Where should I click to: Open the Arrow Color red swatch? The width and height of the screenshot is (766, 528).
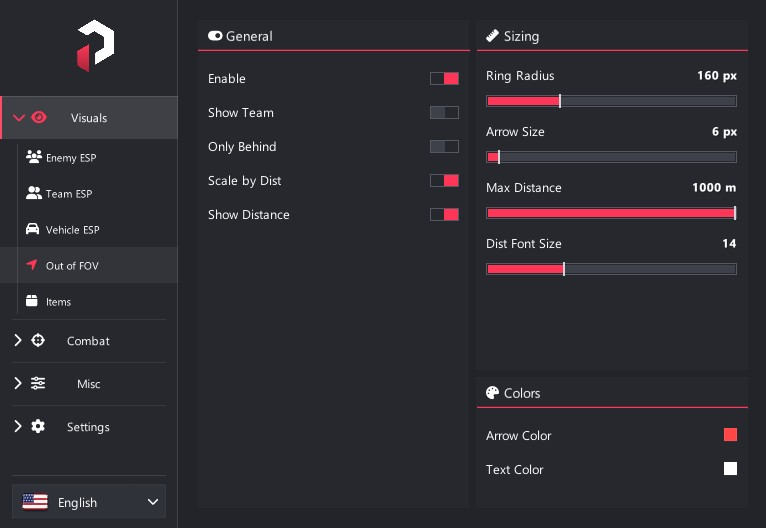[730, 435]
